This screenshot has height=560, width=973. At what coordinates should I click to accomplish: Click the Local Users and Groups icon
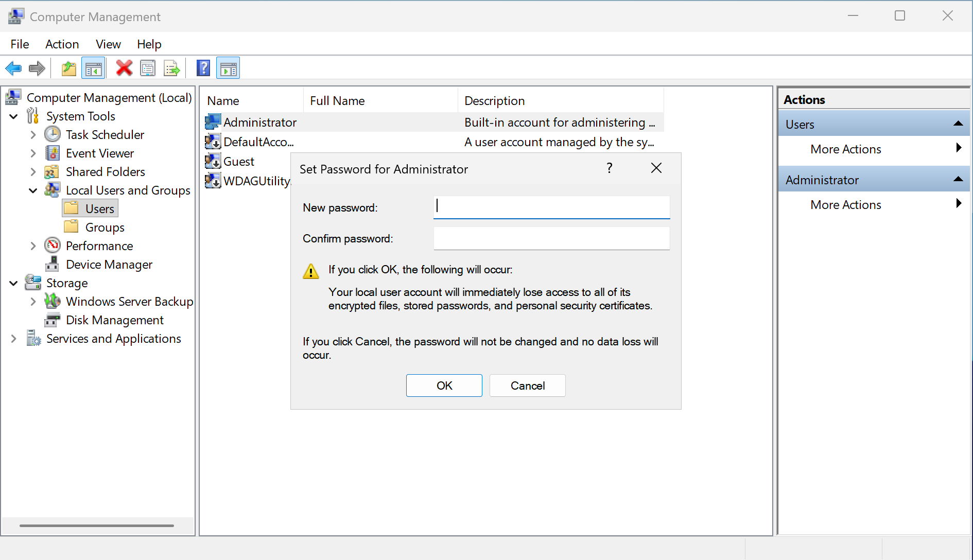(53, 189)
